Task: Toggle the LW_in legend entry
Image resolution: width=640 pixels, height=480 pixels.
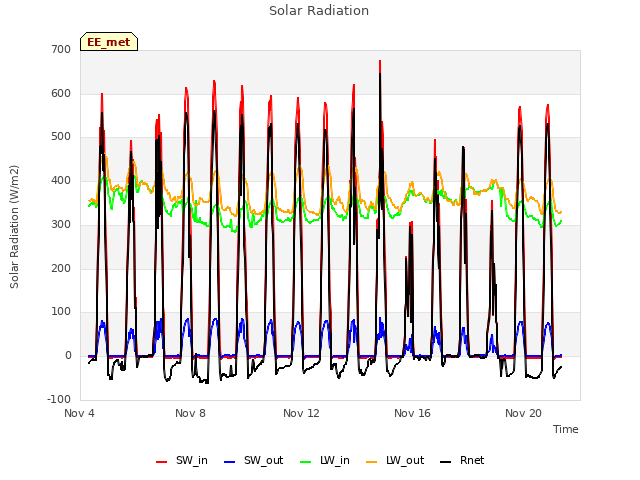Action: click(x=325, y=460)
